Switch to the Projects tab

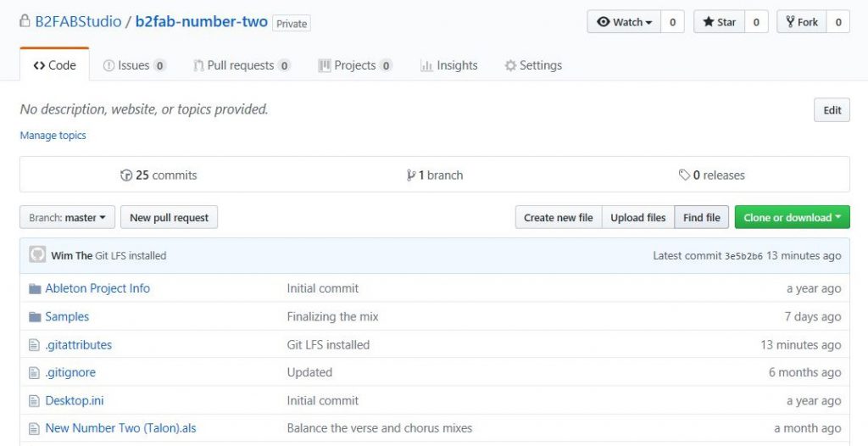tap(355, 65)
